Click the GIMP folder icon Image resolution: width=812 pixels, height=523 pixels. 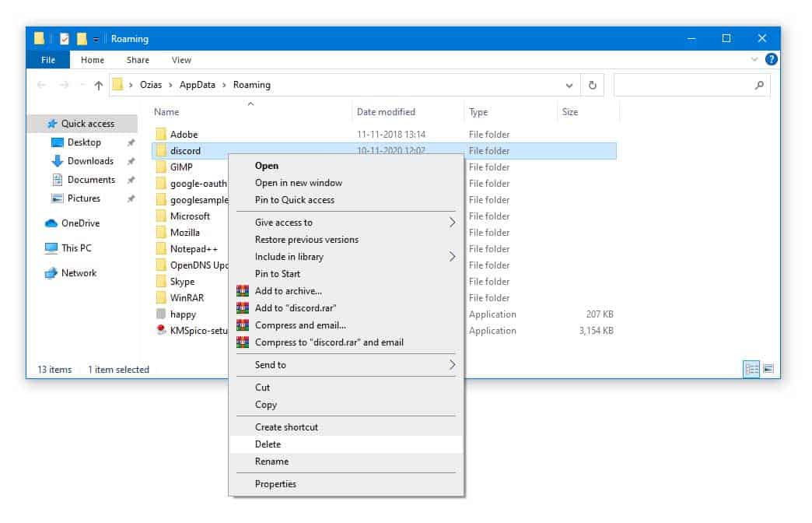161,167
